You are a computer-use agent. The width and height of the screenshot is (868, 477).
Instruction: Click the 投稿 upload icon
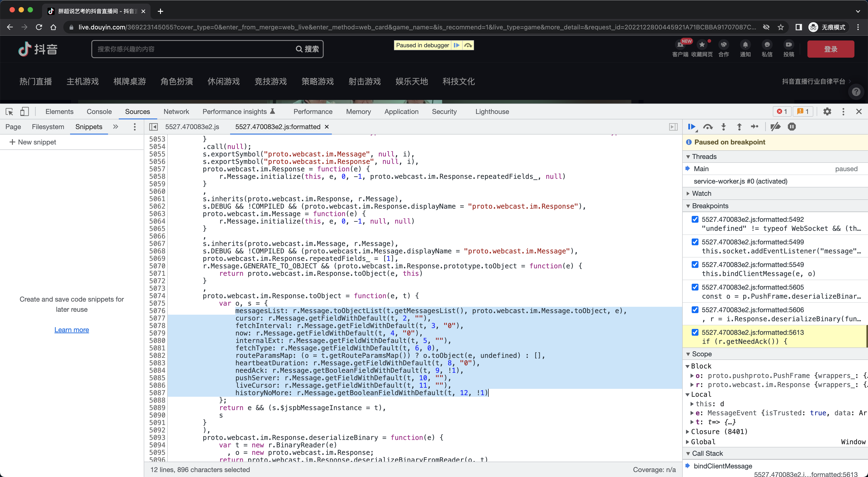point(788,45)
